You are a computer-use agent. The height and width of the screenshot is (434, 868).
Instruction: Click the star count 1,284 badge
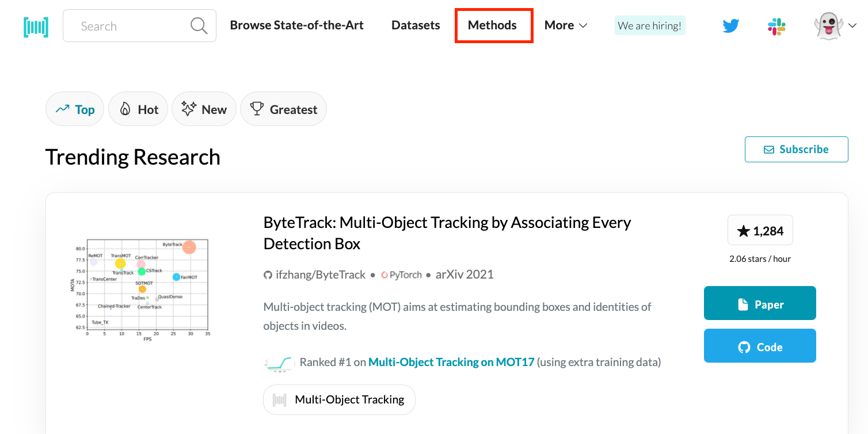pos(760,231)
